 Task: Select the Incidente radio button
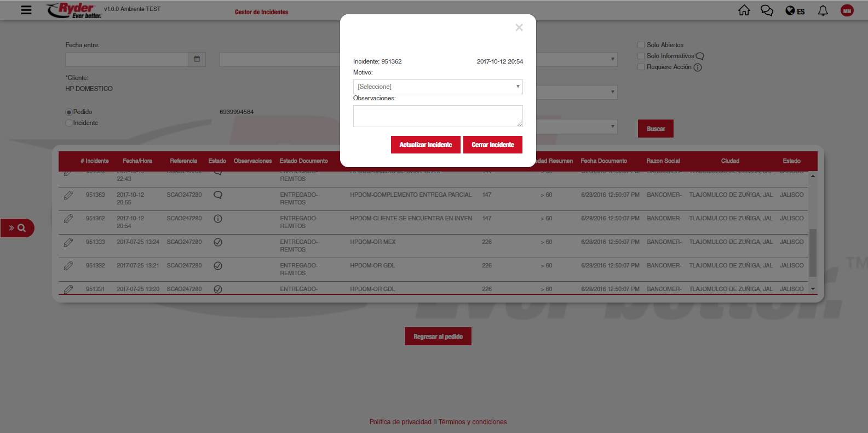point(69,123)
